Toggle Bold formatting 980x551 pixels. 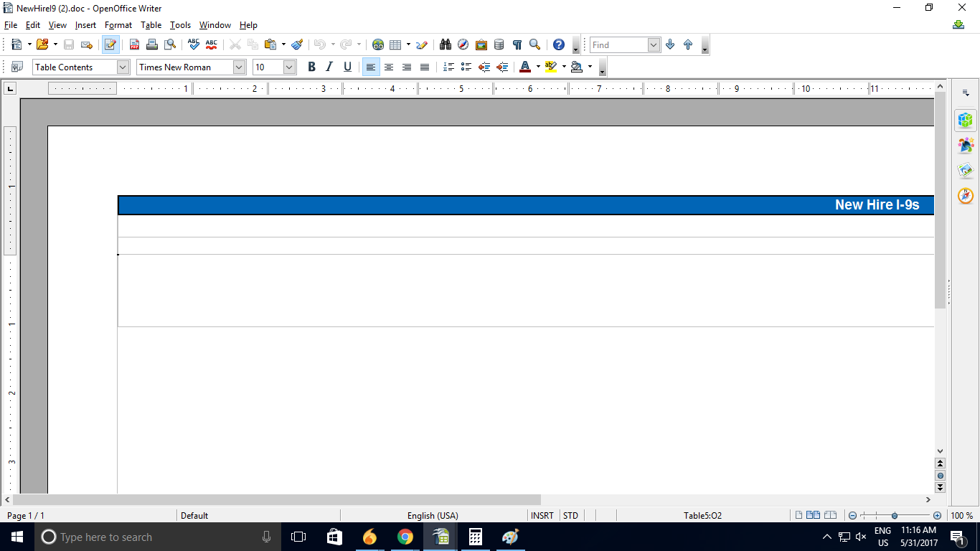click(x=311, y=67)
